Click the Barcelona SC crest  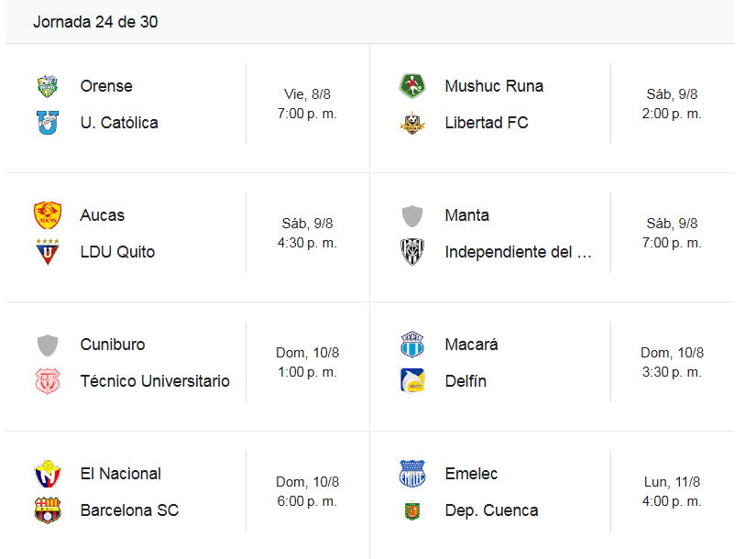click(x=48, y=510)
